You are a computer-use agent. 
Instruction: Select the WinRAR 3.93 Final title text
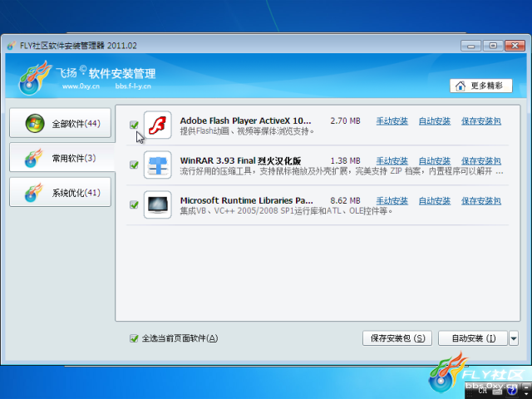(x=240, y=160)
